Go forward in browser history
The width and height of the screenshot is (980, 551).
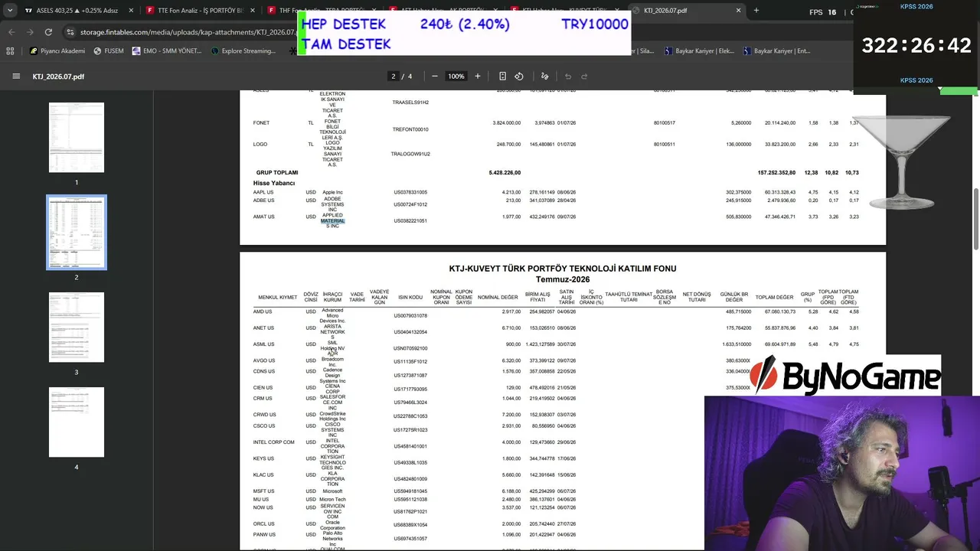click(x=30, y=32)
